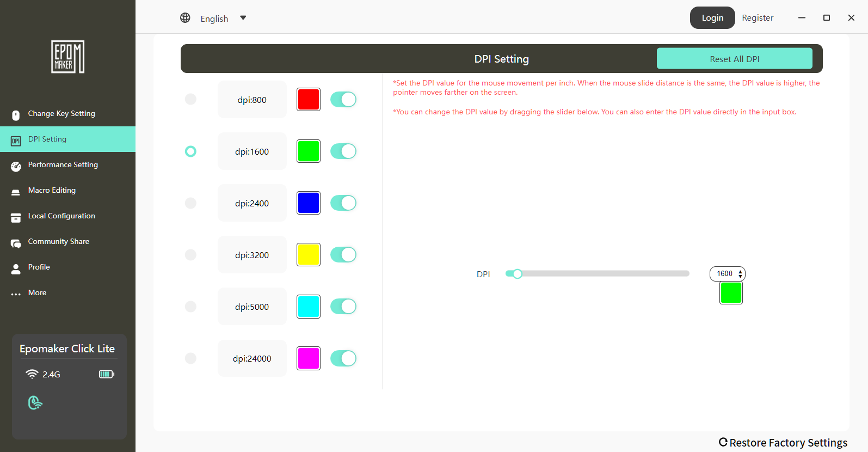Image resolution: width=868 pixels, height=452 pixels.
Task: Select the dpi:3200 radio button
Action: [x=190, y=255]
